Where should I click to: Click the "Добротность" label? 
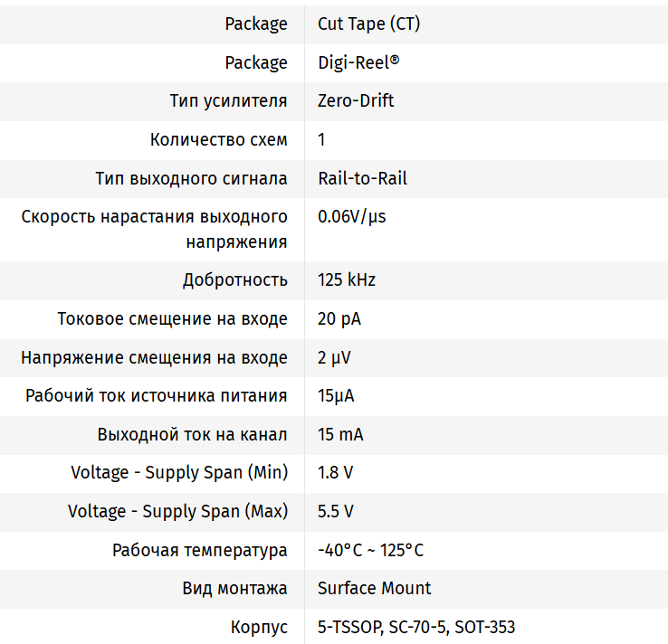tap(234, 279)
